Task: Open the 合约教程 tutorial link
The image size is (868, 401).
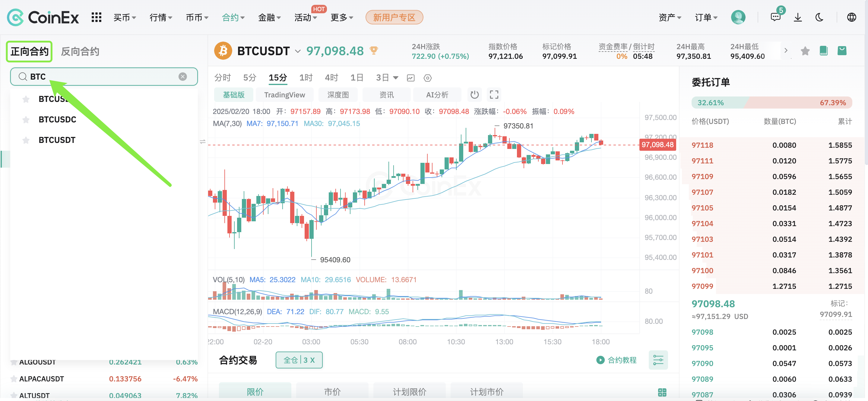Action: (616, 360)
